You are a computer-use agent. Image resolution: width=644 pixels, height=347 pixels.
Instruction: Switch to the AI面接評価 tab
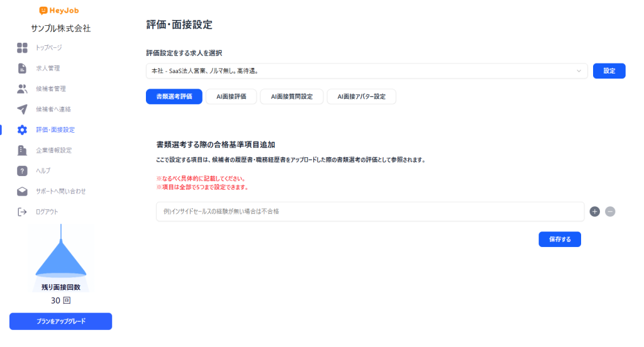click(231, 97)
